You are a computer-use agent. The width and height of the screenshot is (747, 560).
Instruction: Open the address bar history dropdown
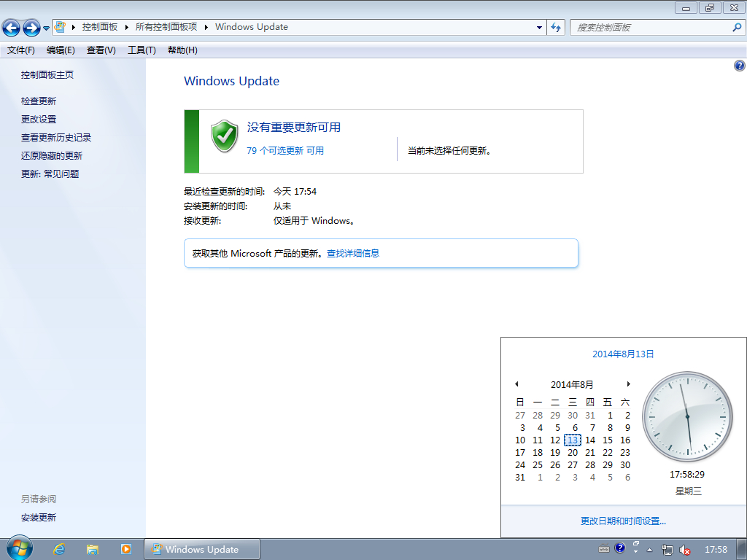pyautogui.click(x=539, y=28)
